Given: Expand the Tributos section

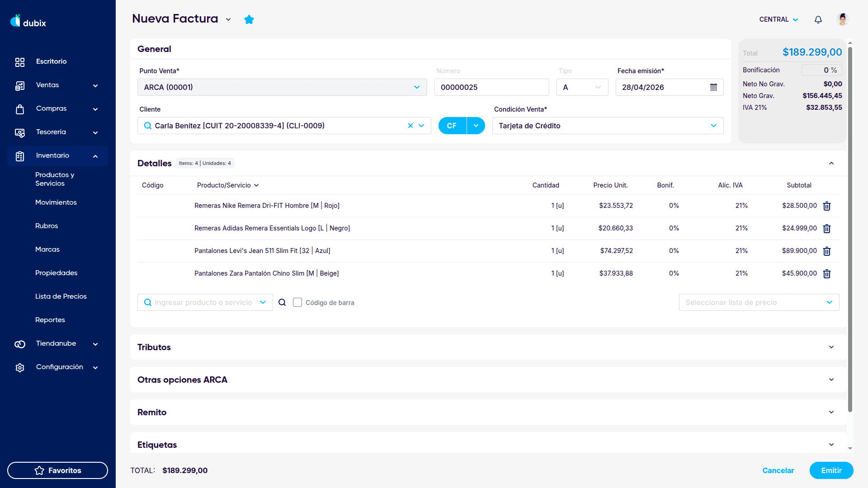Looking at the screenshot, I should tap(831, 347).
